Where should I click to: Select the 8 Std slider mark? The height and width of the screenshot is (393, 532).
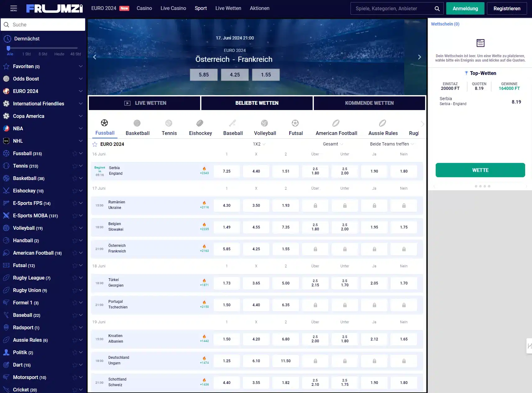(43, 54)
